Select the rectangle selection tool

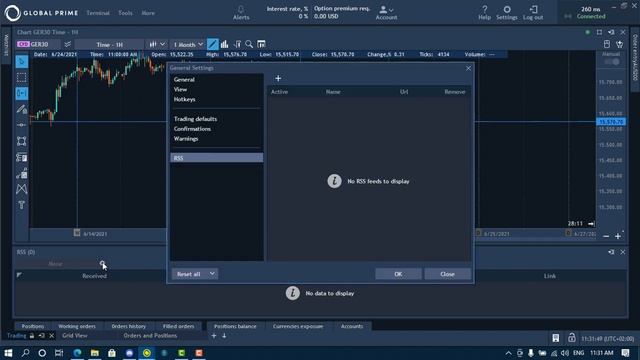tap(22, 77)
